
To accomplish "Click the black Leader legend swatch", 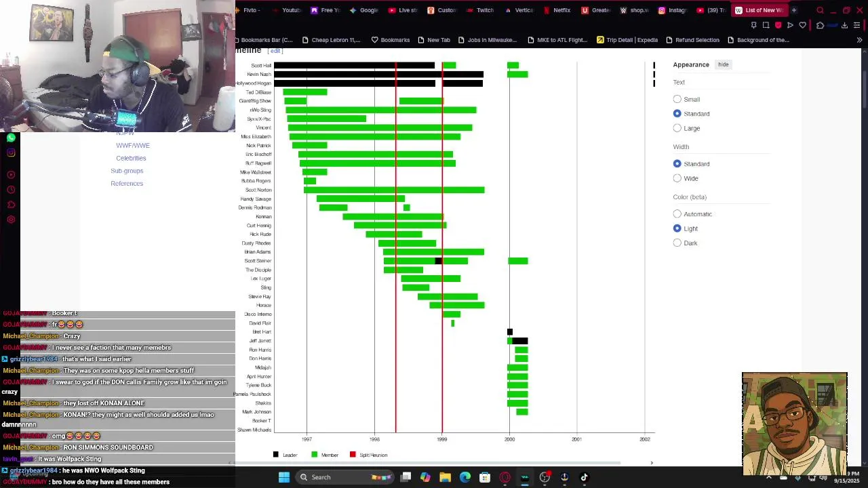I will point(275,455).
